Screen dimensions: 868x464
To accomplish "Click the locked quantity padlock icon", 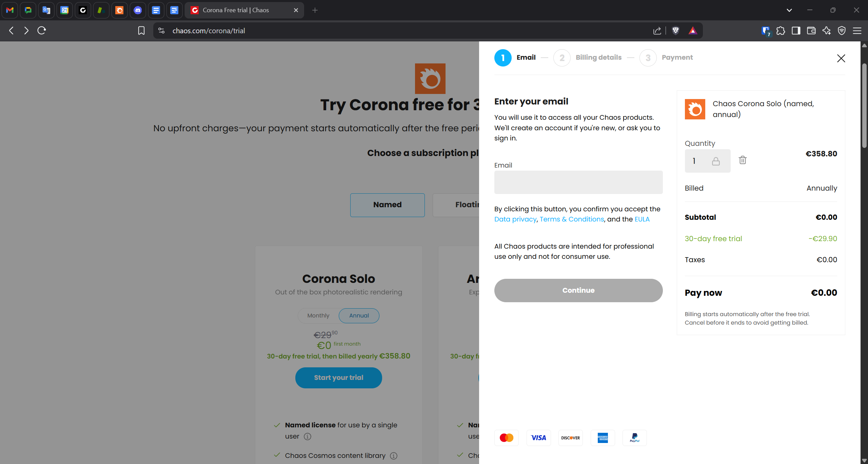I will point(716,161).
